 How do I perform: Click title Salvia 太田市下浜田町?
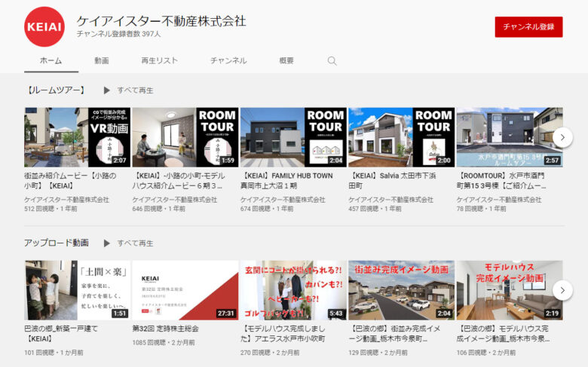(392, 181)
